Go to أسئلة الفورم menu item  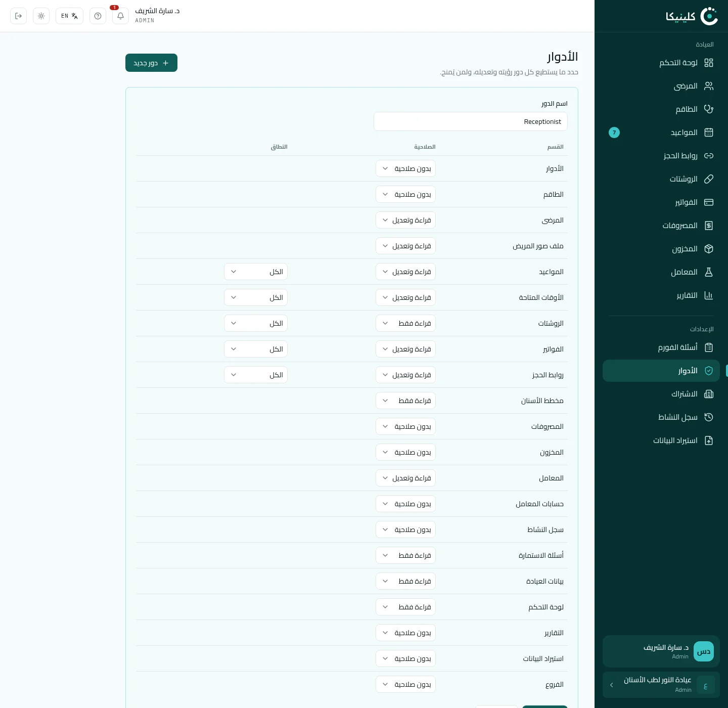click(x=661, y=347)
